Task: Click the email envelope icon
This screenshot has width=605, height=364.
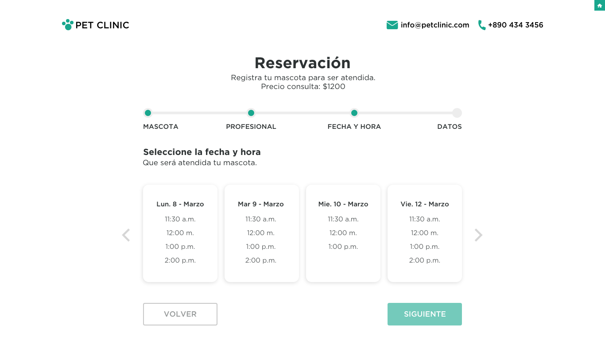Action: point(392,25)
